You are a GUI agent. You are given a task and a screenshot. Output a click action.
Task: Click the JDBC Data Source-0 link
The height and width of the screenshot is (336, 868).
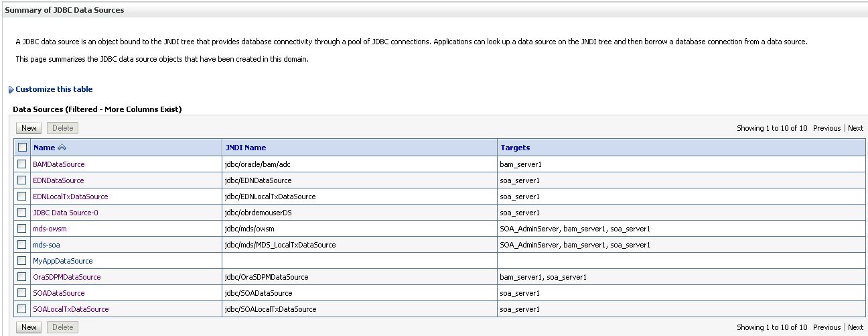pyautogui.click(x=66, y=213)
